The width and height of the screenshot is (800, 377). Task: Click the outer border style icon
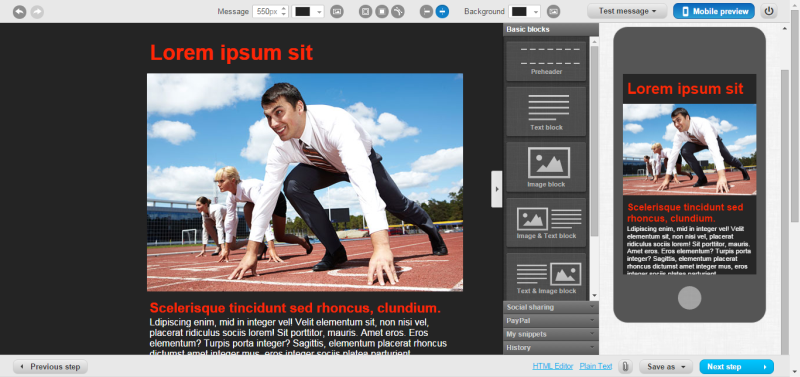click(x=365, y=11)
